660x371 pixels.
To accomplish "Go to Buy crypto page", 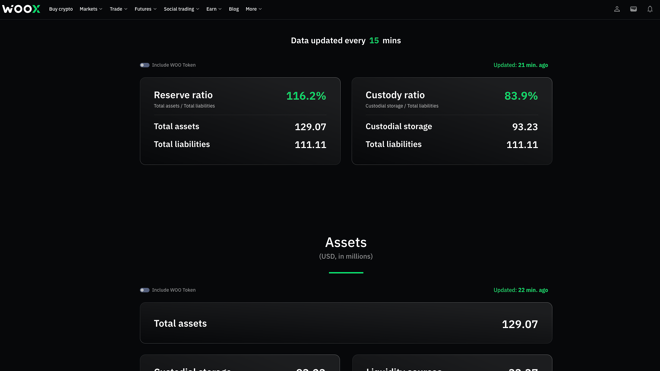I will click(61, 9).
